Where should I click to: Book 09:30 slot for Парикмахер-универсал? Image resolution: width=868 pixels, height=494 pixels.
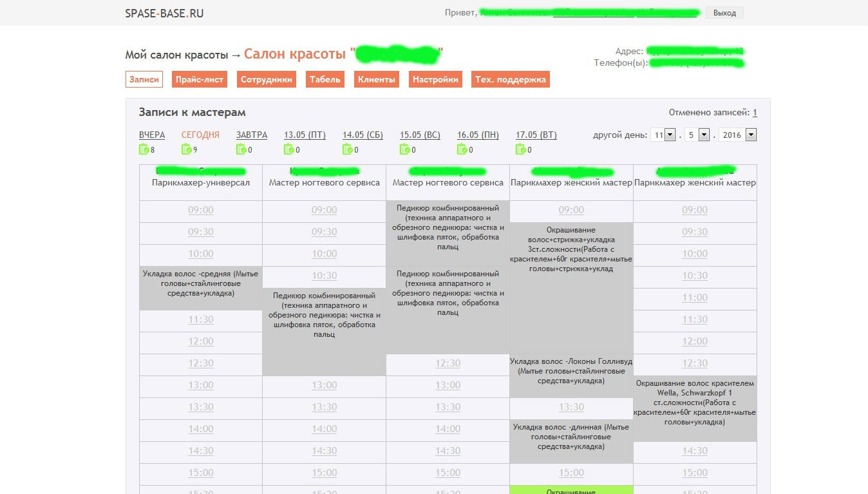pyautogui.click(x=201, y=232)
